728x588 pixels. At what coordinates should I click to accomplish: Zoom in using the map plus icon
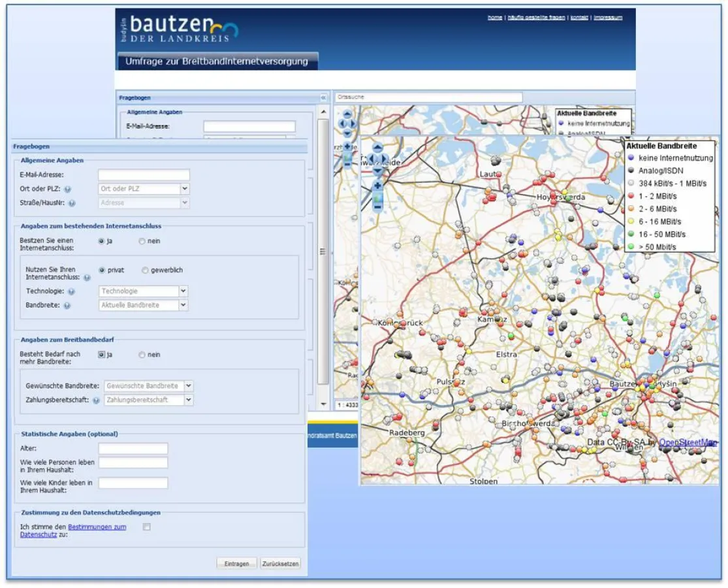(x=377, y=186)
